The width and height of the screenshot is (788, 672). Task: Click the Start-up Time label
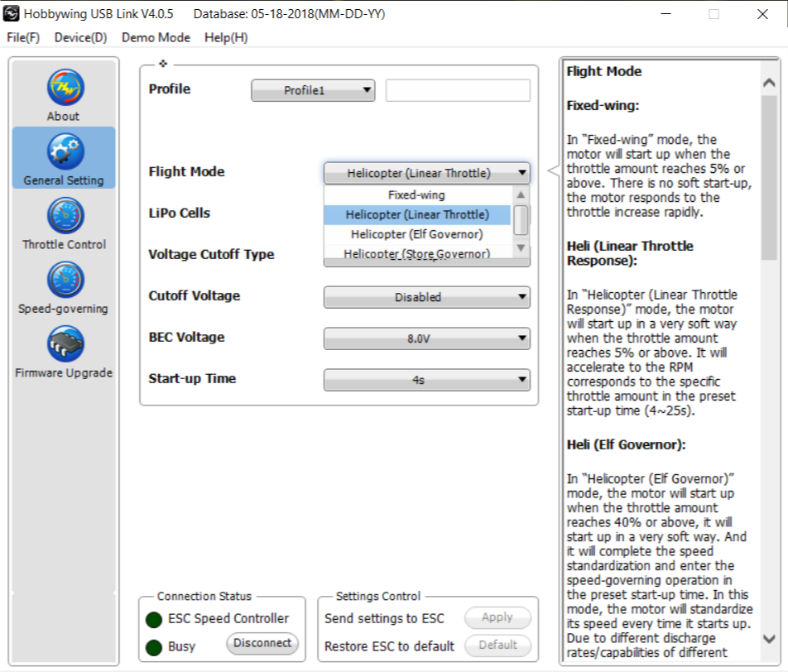point(192,378)
